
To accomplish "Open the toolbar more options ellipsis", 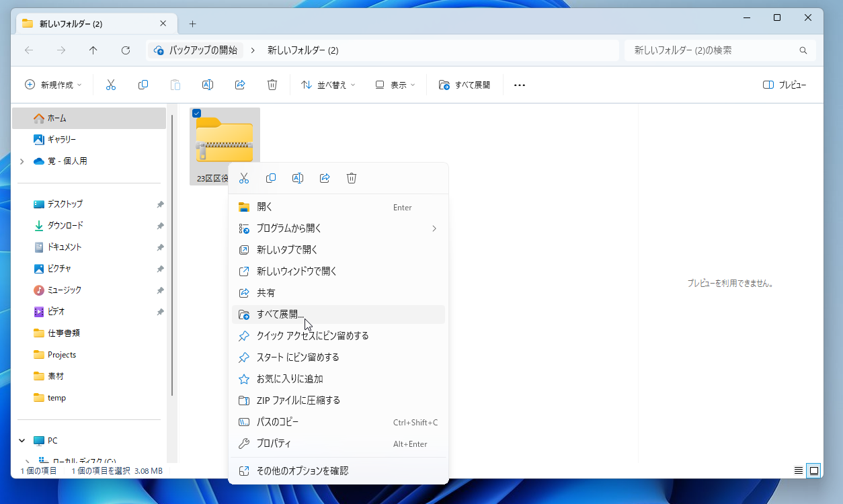I will [x=520, y=85].
